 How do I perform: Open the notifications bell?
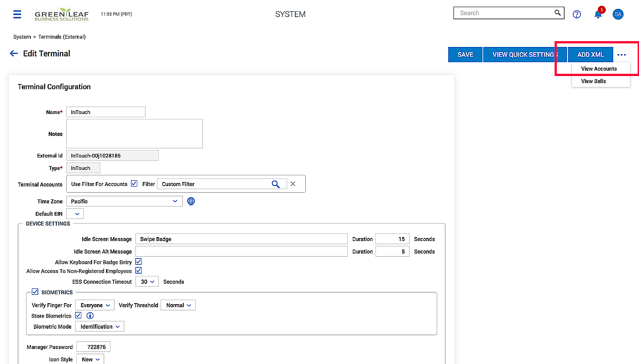(x=598, y=14)
